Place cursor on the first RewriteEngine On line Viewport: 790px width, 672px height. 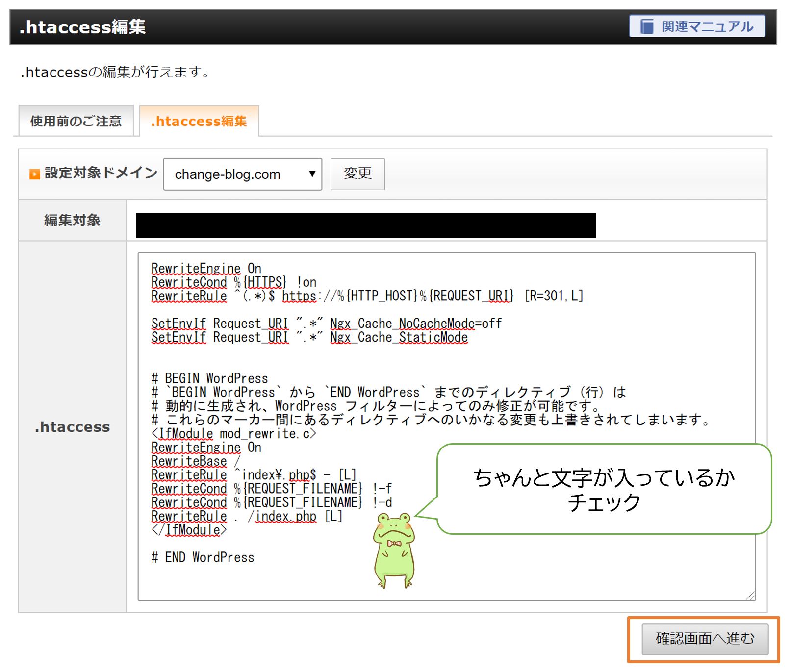tap(206, 269)
